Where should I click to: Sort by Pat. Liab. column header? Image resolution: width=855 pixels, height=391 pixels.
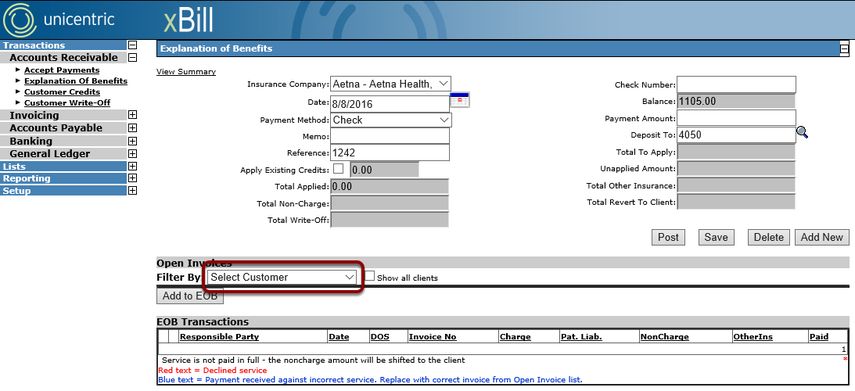581,336
